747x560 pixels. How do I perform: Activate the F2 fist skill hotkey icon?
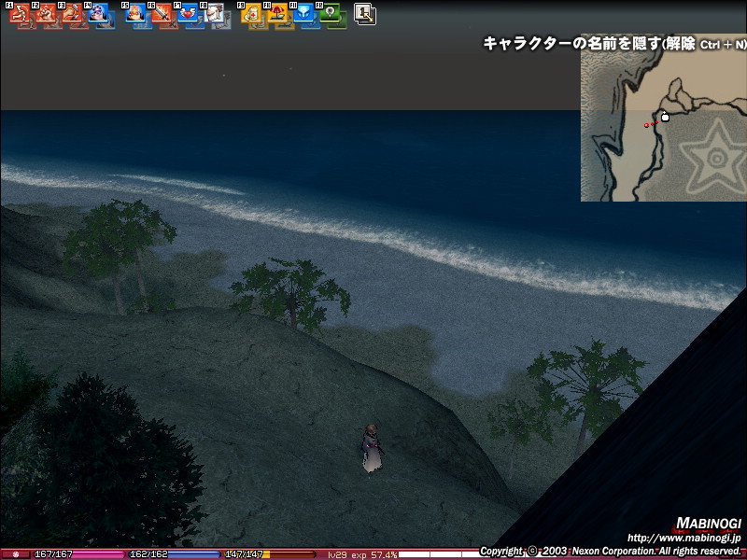tap(46, 13)
